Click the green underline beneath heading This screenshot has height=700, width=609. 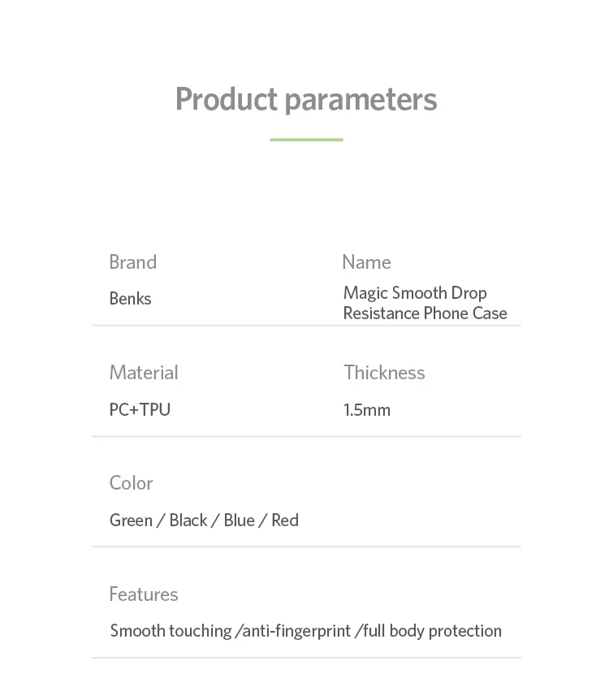(x=306, y=140)
